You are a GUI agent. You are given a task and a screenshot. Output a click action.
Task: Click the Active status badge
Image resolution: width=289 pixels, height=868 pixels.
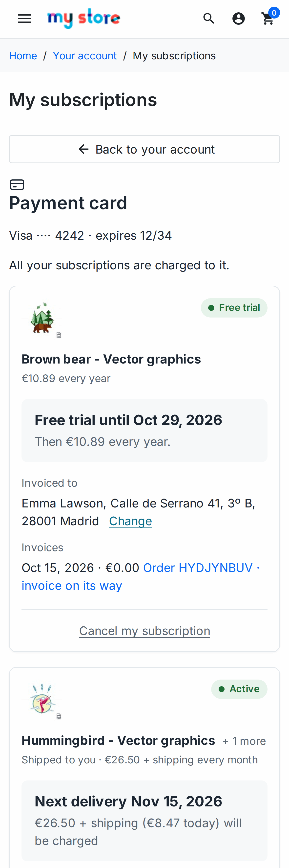click(239, 689)
